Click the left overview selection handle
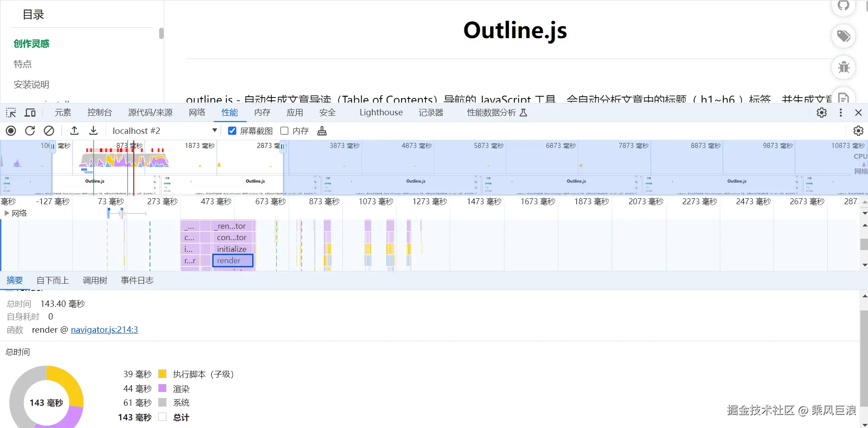Viewport: 868px width, 428px height. tap(53, 146)
